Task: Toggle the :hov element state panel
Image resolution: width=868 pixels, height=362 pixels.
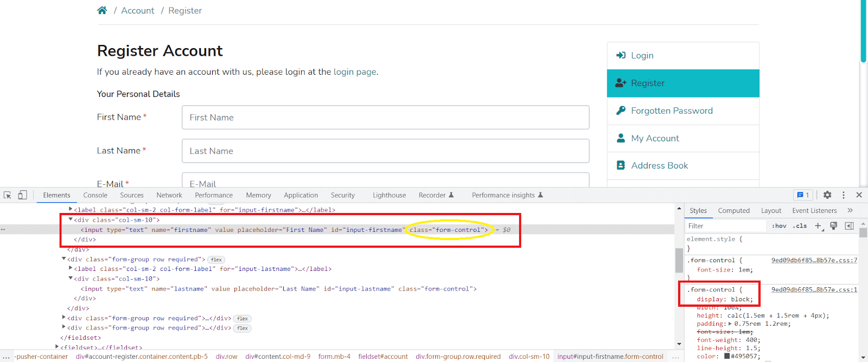Action: tap(779, 226)
